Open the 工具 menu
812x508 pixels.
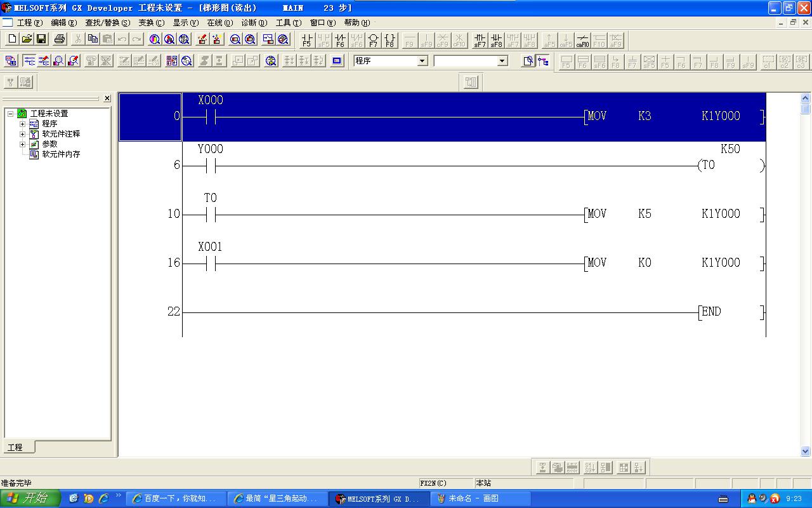pyautogui.click(x=288, y=23)
